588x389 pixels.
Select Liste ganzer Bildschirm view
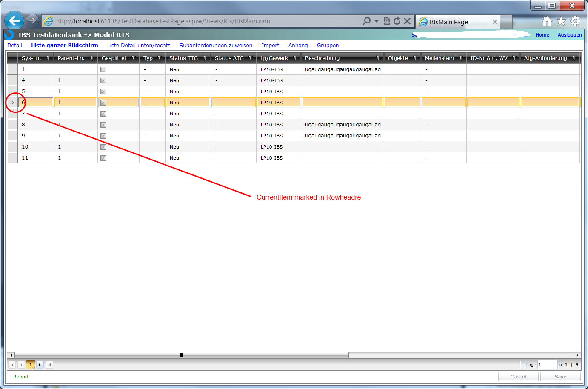65,46
